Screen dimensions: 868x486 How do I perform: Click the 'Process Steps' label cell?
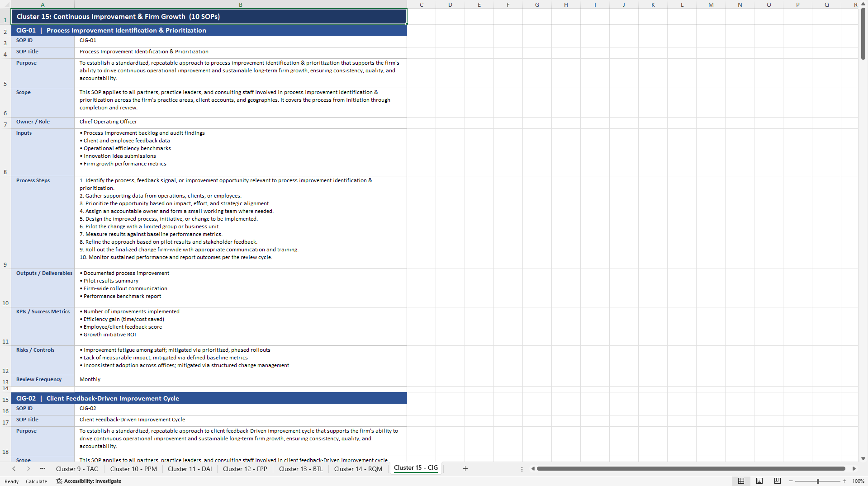(x=43, y=222)
